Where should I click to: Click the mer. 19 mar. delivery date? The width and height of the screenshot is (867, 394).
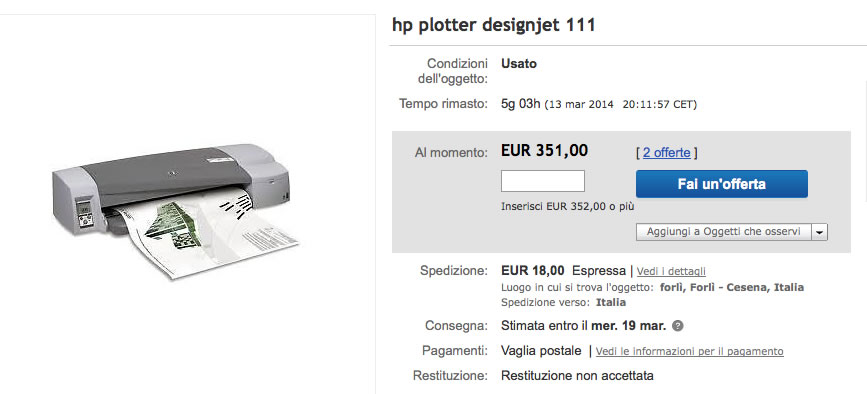click(x=629, y=326)
